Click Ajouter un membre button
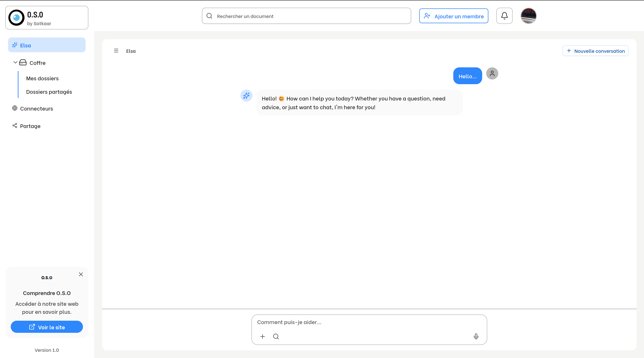This screenshot has width=644, height=358. pyautogui.click(x=453, y=16)
